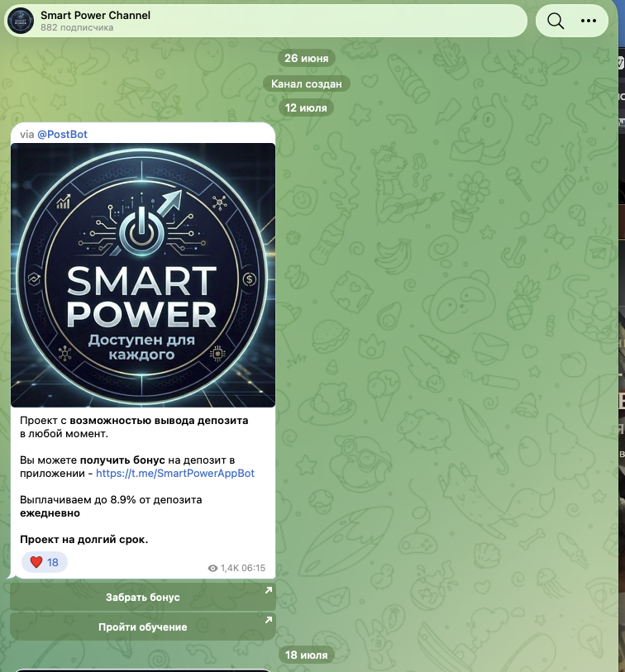625x672 pixels.
Task: Click arrow icon on 'Забрать бонус' button
Action: pos(269,590)
